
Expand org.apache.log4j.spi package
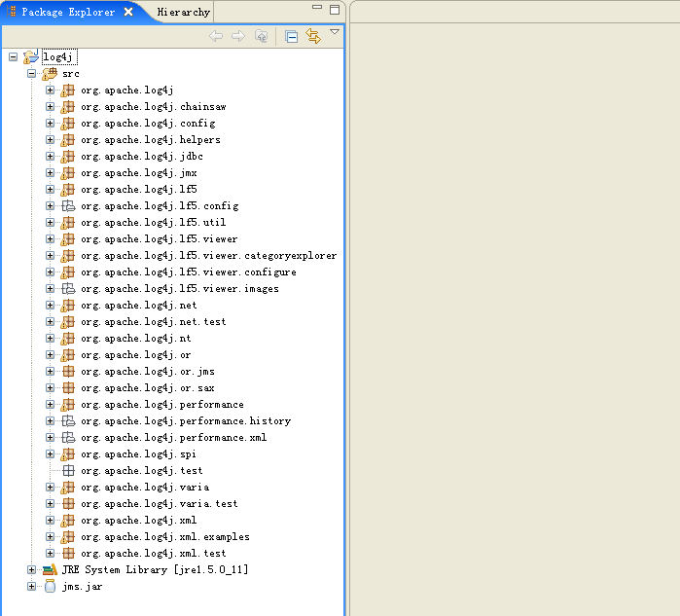pos(51,454)
